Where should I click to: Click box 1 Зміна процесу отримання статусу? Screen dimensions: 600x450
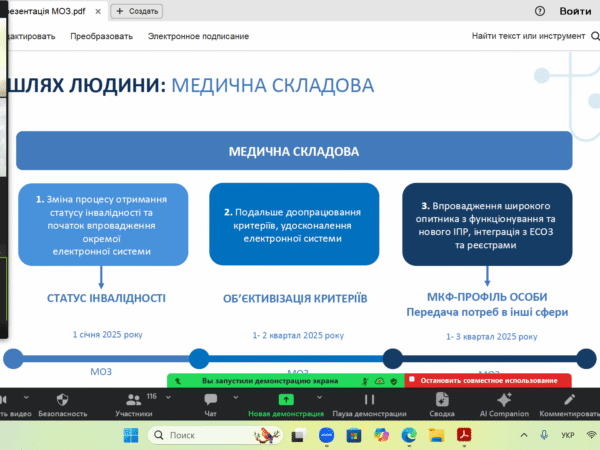[103, 225]
